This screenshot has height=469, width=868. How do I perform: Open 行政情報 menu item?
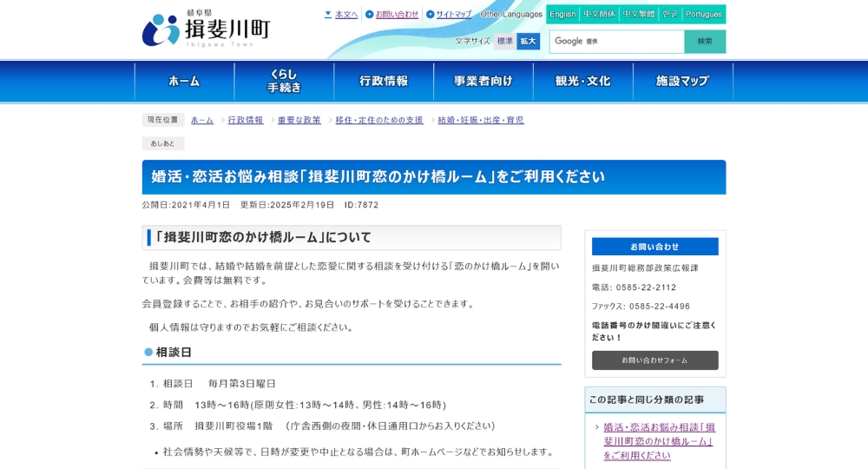pyautogui.click(x=384, y=81)
